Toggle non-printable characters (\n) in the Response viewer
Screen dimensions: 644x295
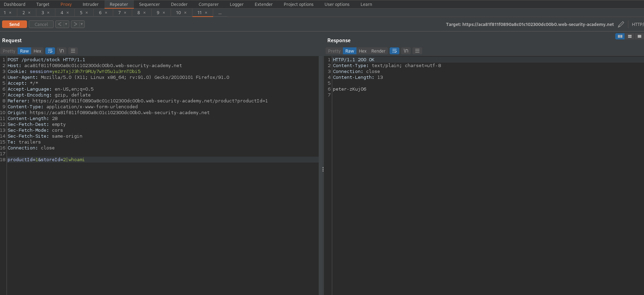[x=406, y=51]
